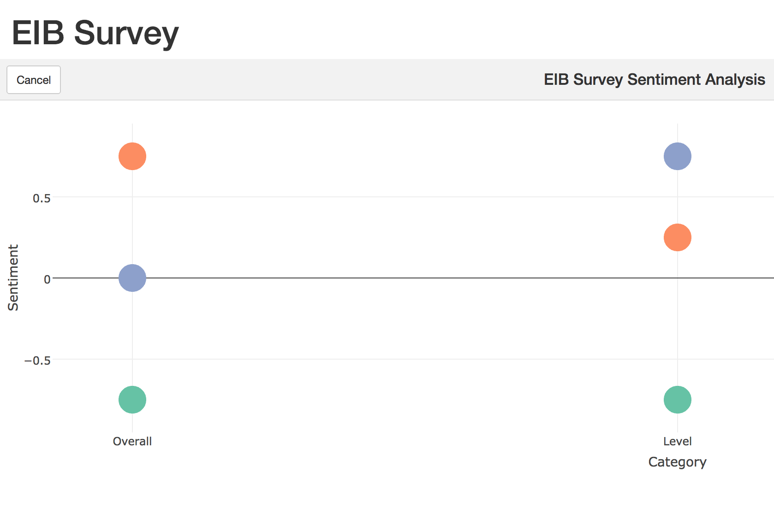
Task: Click the Category axis title
Action: coord(678,462)
